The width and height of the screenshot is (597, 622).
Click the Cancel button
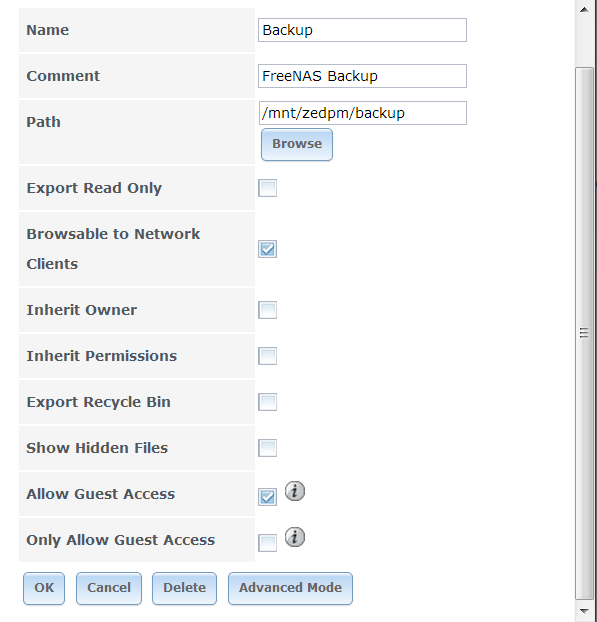[109, 588]
